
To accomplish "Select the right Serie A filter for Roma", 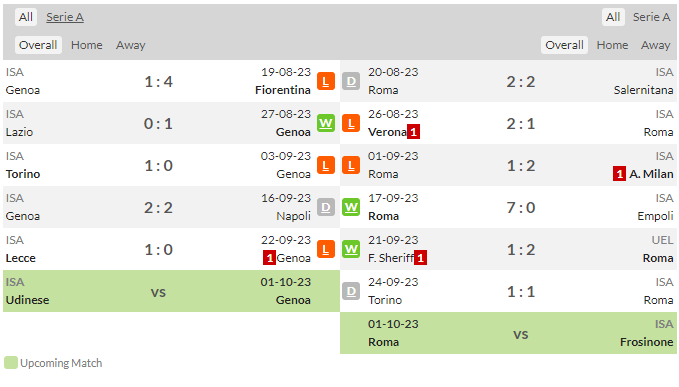I will pos(651,17).
